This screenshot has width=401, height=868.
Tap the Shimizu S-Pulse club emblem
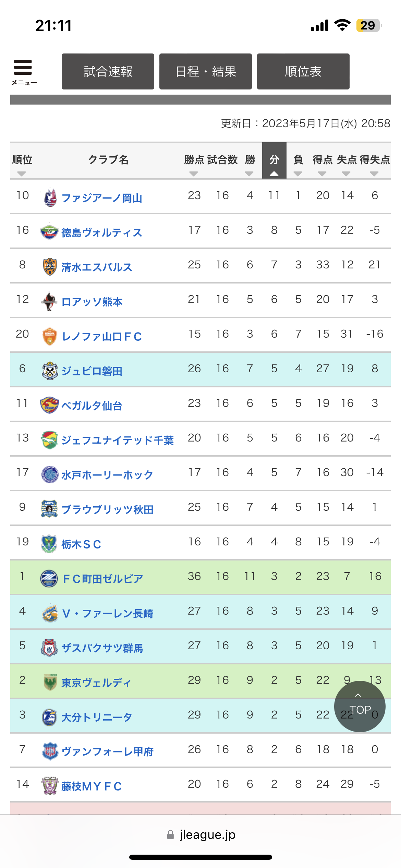click(x=50, y=267)
